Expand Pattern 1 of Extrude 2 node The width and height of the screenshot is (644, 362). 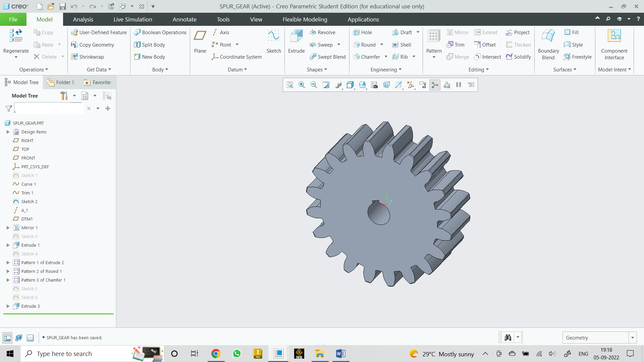[8, 263]
